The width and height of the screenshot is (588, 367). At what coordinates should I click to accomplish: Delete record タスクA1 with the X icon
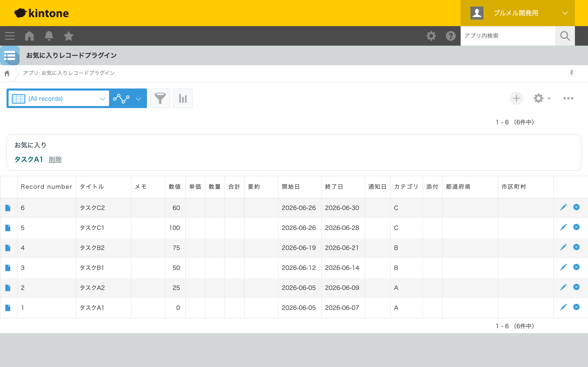(576, 307)
